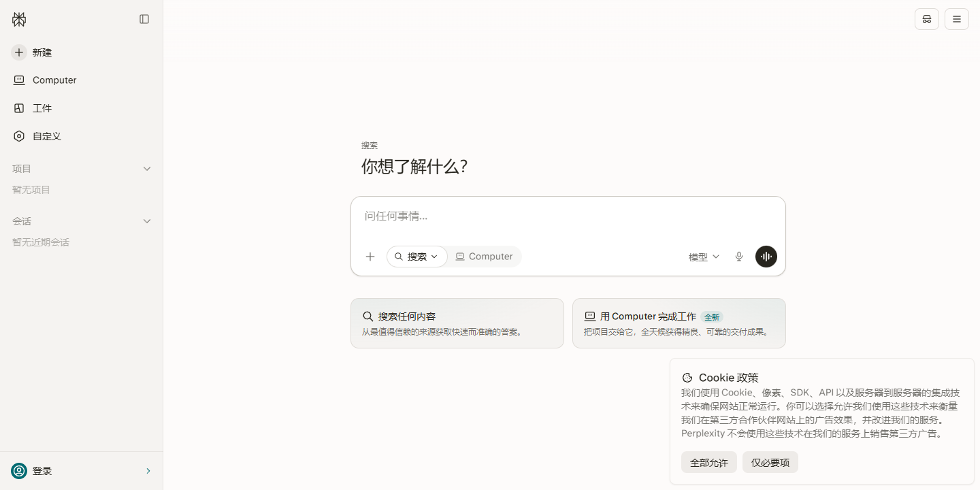Screen dimensions: 980x490
Task: Click the cookie icon in banner
Action: (x=687, y=378)
